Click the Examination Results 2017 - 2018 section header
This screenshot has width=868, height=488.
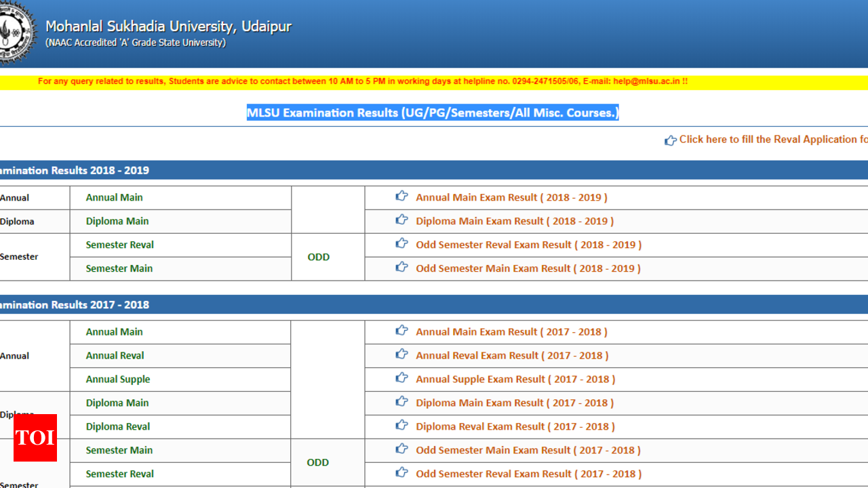pos(434,304)
